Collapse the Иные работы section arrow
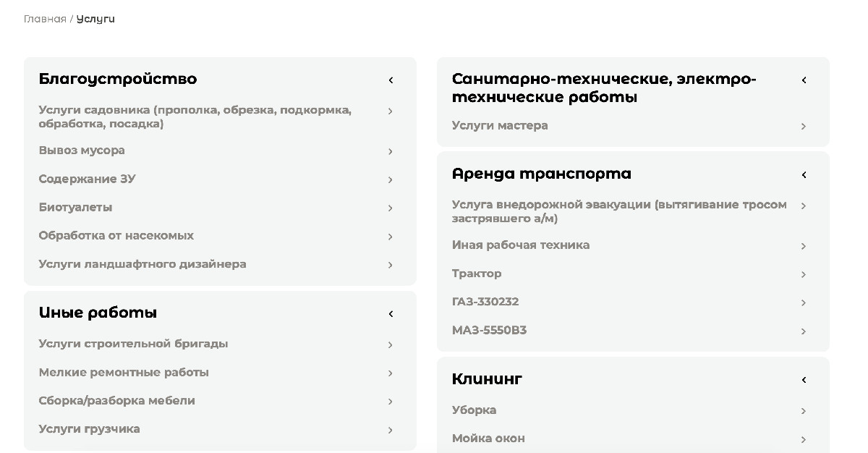This screenshot has width=868, height=453. tap(391, 314)
